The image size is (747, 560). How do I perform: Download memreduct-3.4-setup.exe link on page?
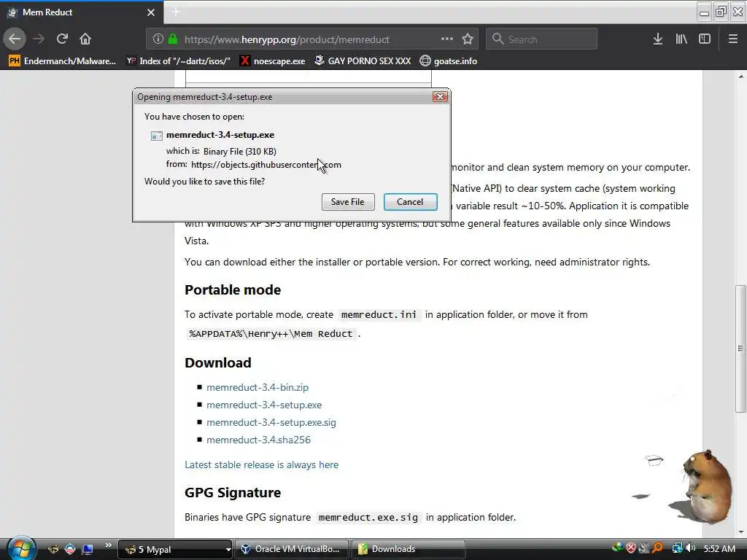click(264, 405)
